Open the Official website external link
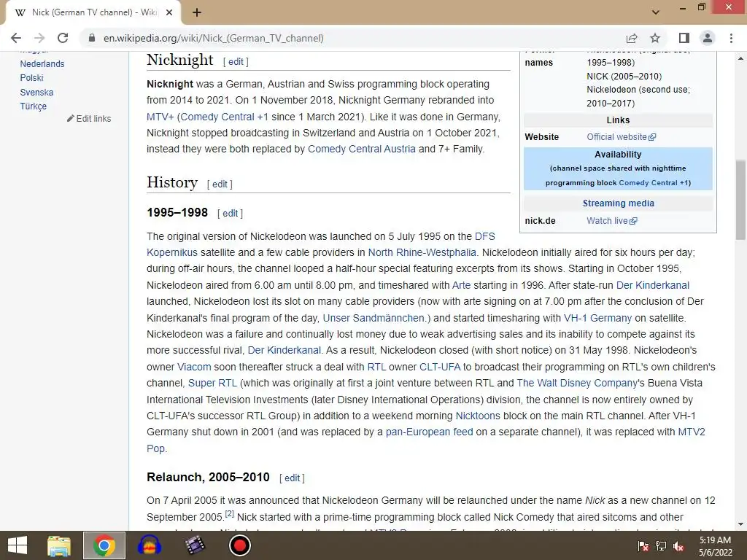The height and width of the screenshot is (560, 747). point(622,137)
